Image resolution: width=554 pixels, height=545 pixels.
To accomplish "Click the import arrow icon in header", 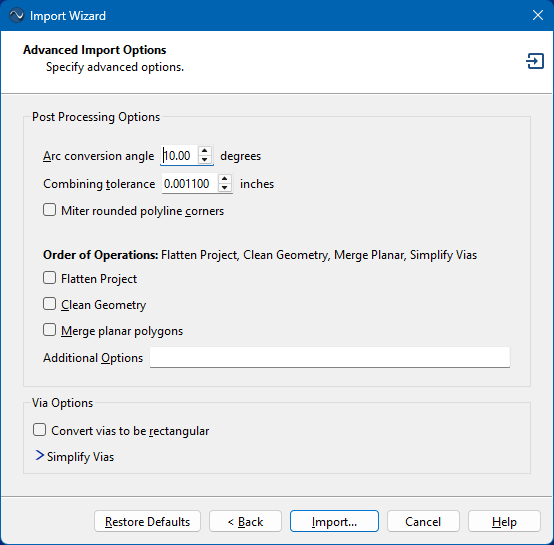I will [x=535, y=61].
